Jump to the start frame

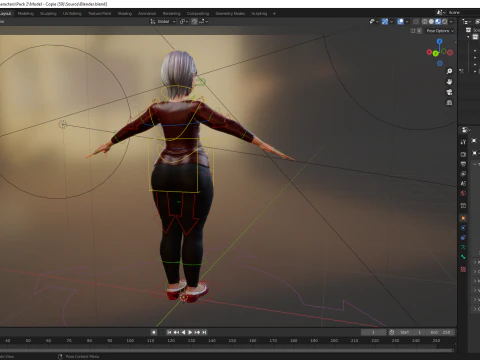[169, 332]
